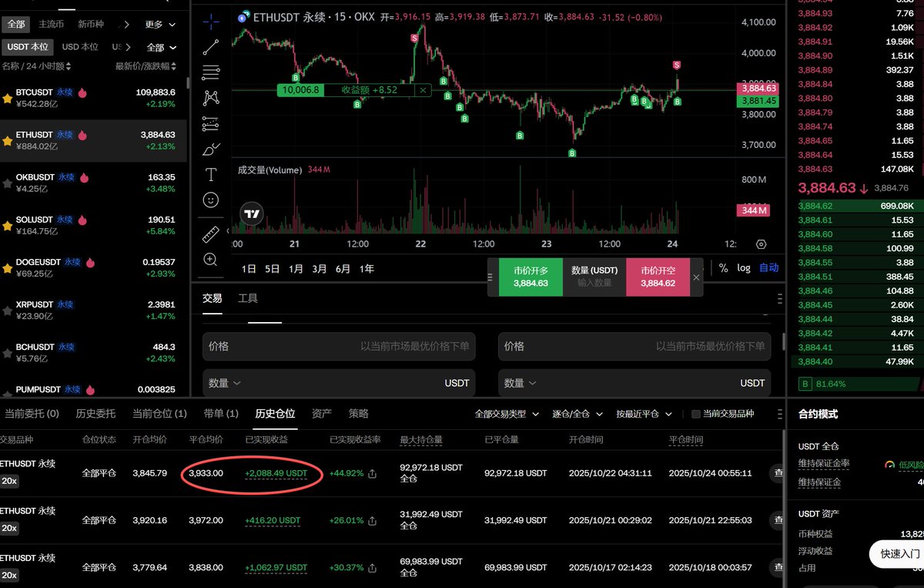The image size is (924, 588).
Task: Expand left form 数量 unit dropdown
Action: [225, 383]
